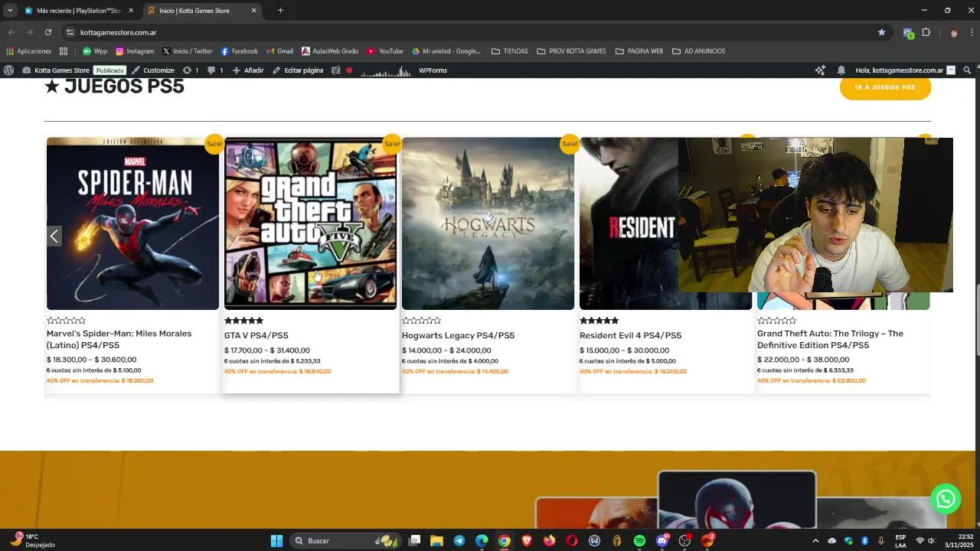Image resolution: width=980 pixels, height=551 pixels.
Task: Open the YouTube bookmark
Action: click(384, 51)
